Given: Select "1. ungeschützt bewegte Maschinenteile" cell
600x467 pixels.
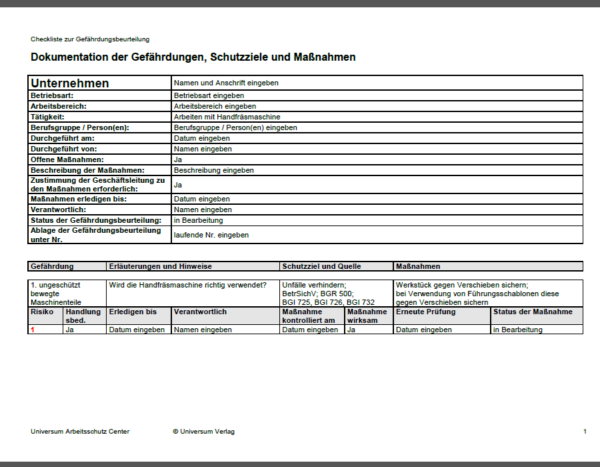Looking at the screenshot, I should (x=67, y=293).
